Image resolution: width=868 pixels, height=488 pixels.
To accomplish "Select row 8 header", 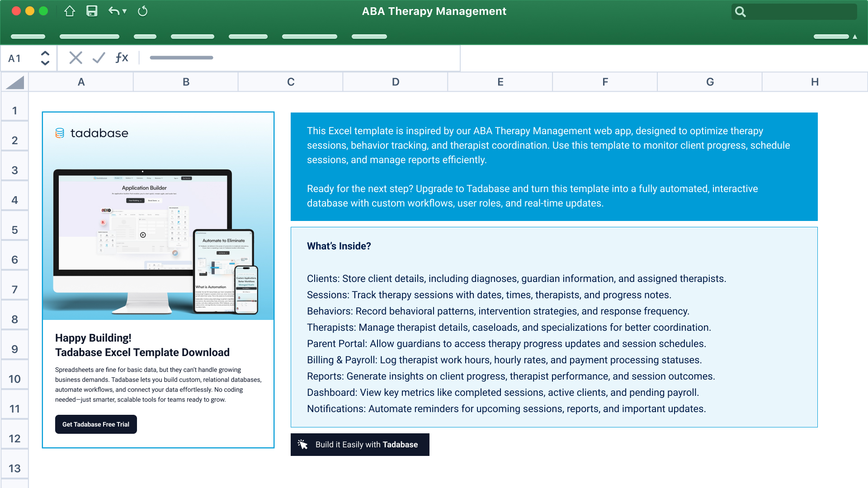I will point(15,315).
